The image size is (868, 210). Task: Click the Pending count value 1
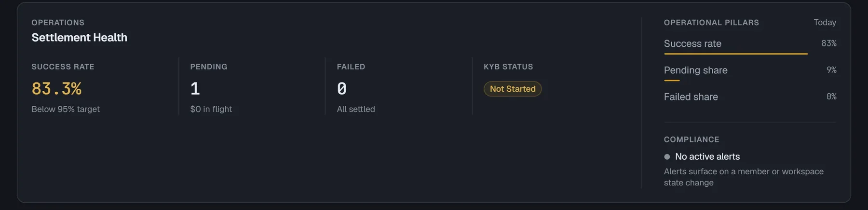[195, 89]
